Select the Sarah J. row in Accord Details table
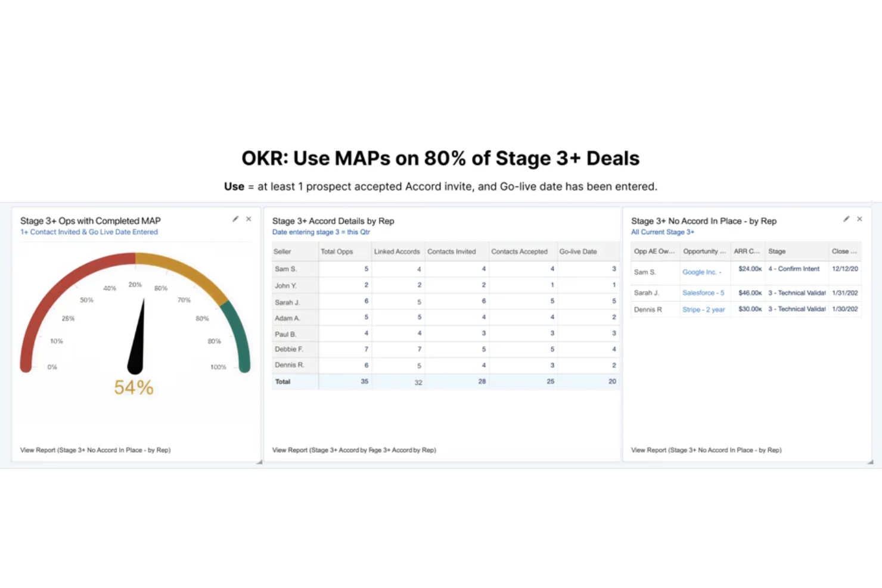Viewport: 882px width, 588px height. pyautogui.click(x=287, y=303)
